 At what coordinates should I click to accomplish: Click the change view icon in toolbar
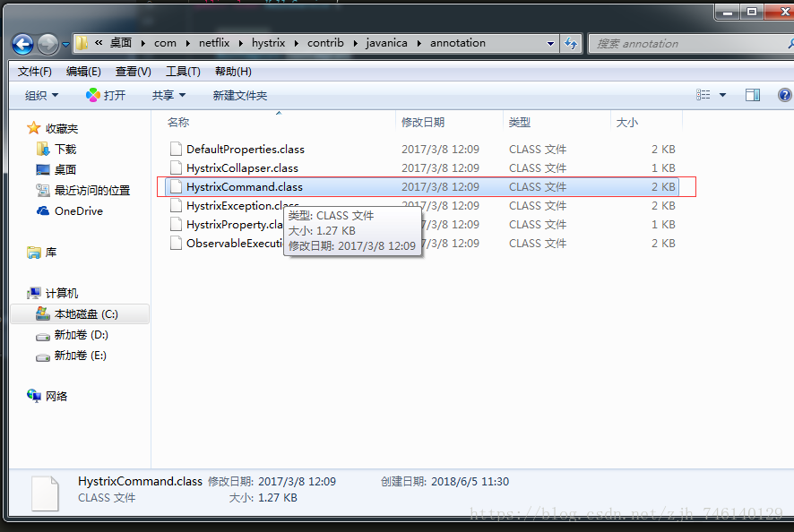tap(703, 95)
